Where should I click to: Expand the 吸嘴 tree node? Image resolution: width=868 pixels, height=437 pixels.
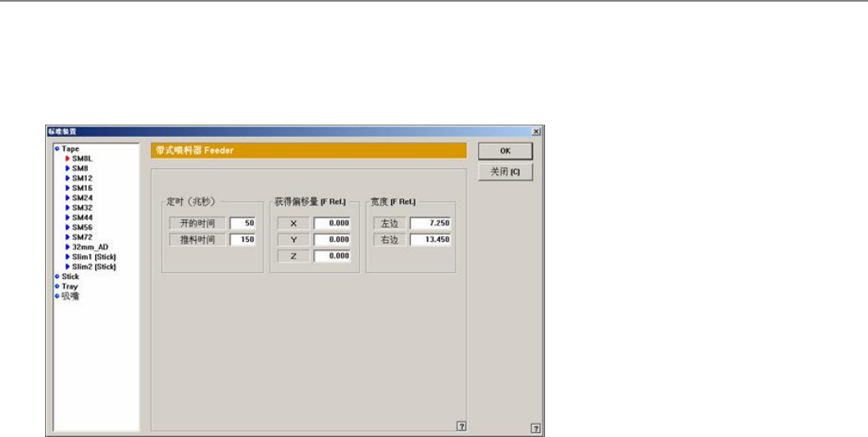57,296
